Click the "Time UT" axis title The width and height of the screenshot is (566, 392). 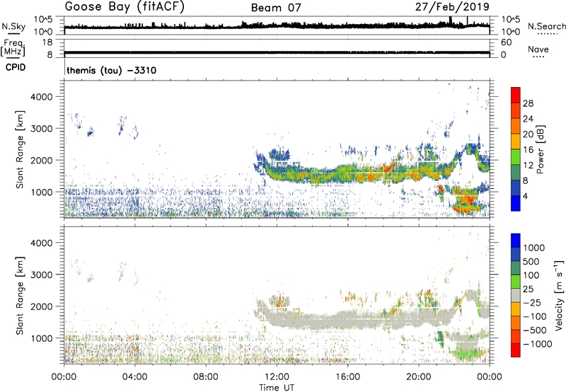coord(277,388)
